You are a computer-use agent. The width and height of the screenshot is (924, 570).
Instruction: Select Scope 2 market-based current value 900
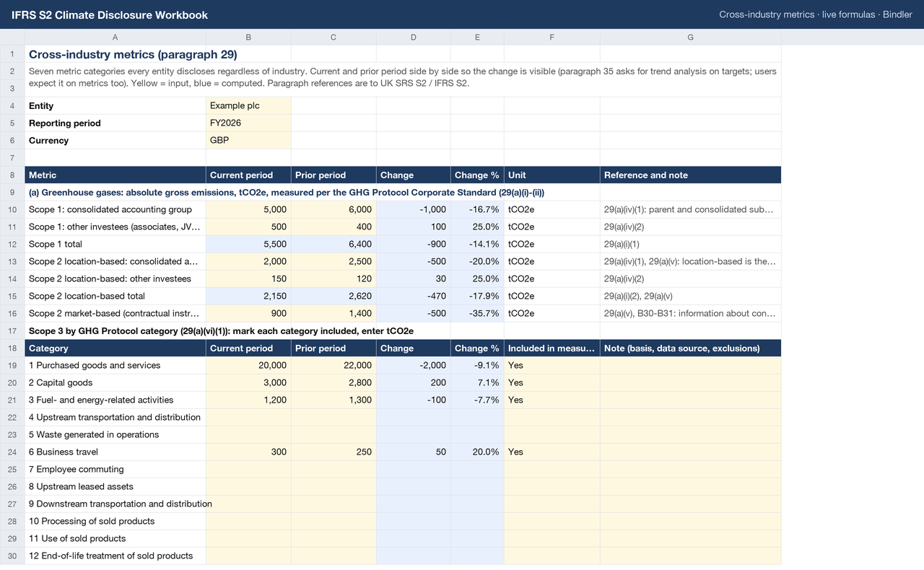click(x=248, y=313)
